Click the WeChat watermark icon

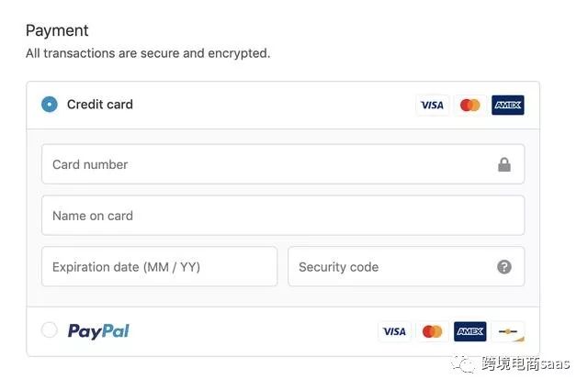pos(464,363)
